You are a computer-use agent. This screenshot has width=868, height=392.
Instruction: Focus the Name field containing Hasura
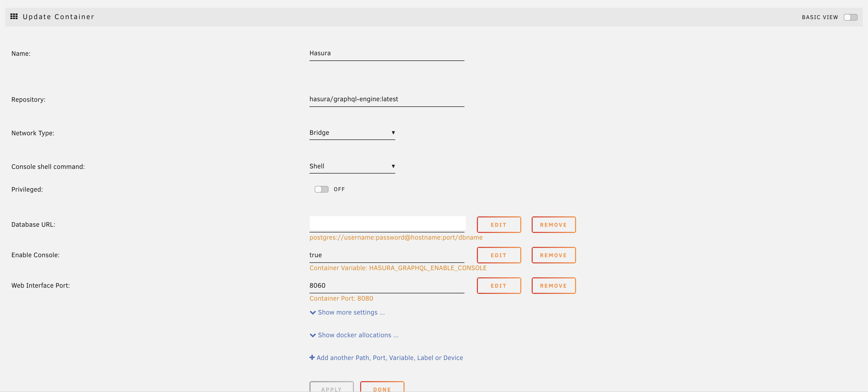tap(387, 53)
